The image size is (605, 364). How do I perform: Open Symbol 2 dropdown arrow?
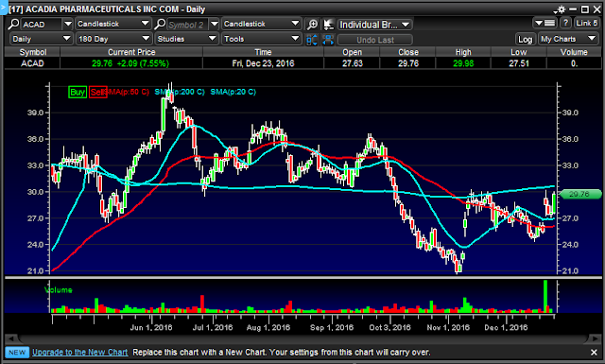[215, 24]
